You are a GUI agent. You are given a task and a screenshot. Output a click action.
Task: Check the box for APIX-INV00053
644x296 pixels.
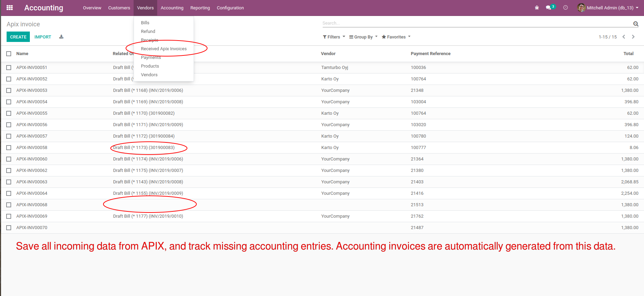coord(9,90)
